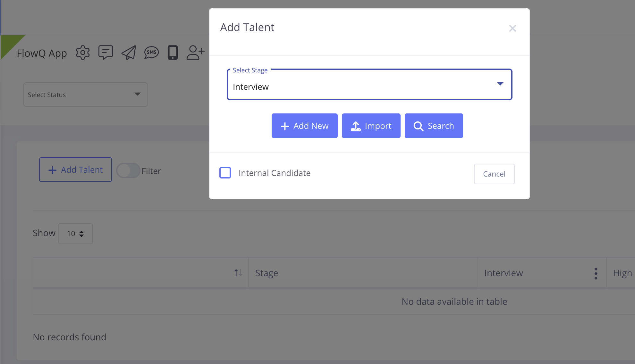
Task: Click the add user icon
Action: tap(195, 53)
